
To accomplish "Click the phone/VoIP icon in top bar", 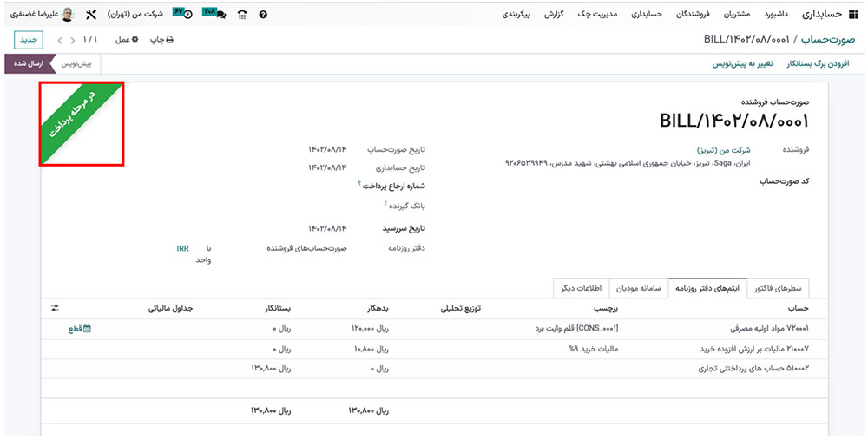I will pos(240,15).
